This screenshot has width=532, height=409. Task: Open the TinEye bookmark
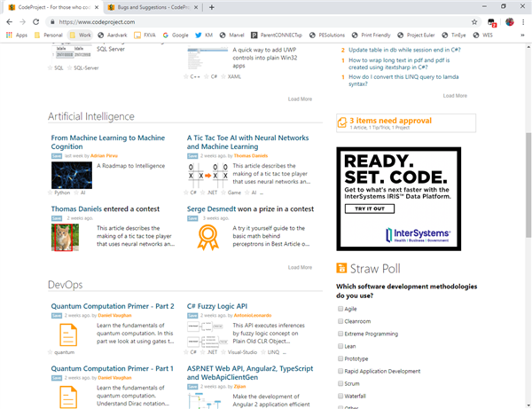click(454, 35)
